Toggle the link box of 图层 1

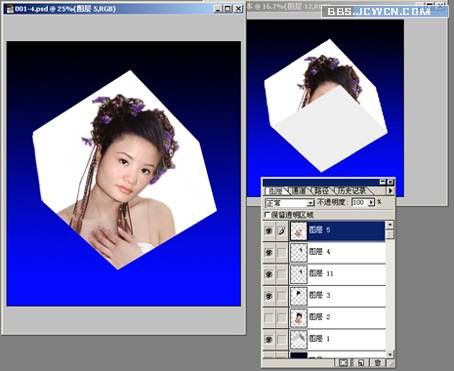(x=282, y=339)
